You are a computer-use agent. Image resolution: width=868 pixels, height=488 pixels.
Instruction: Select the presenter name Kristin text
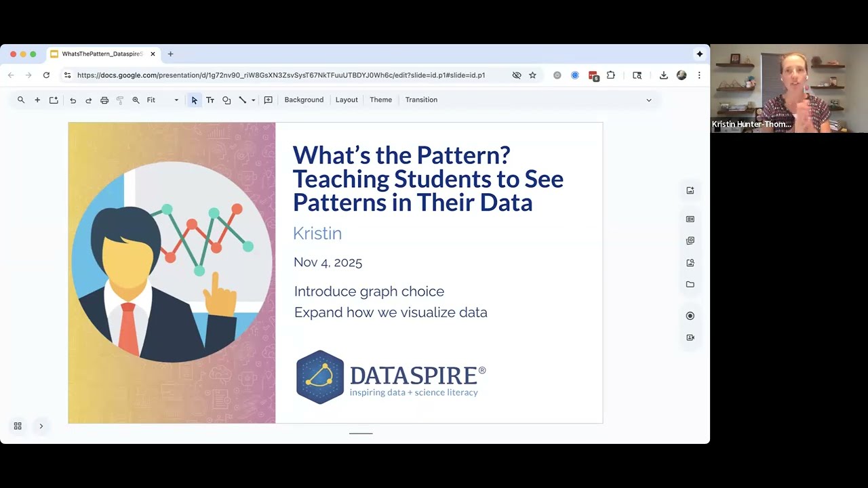pyautogui.click(x=317, y=233)
